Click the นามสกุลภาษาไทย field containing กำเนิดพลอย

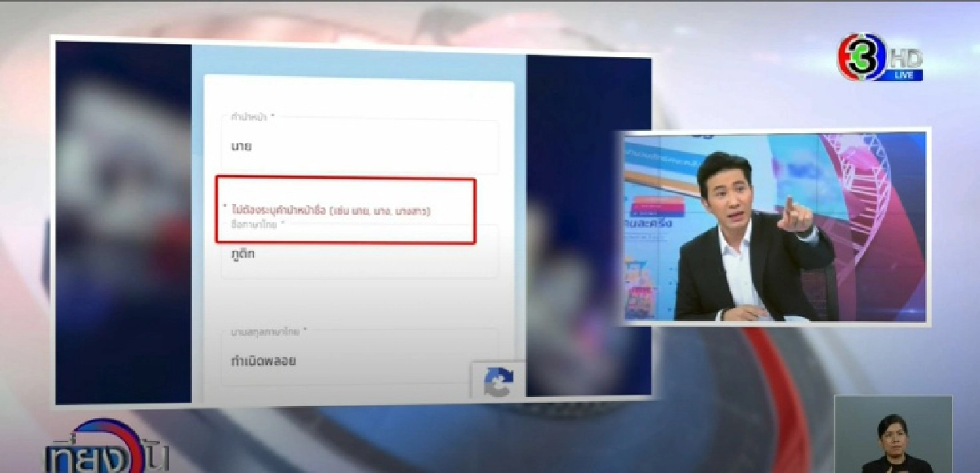pos(359,356)
